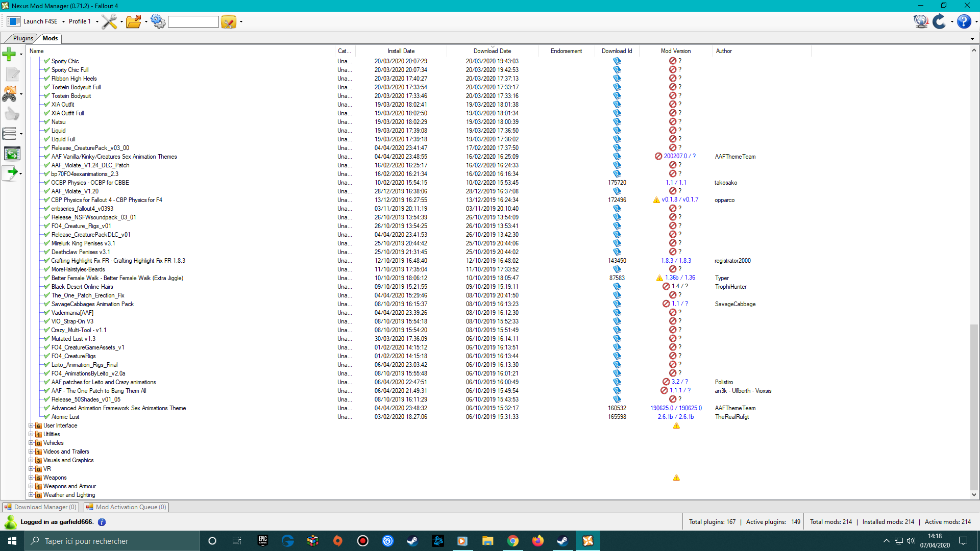Click the warning icon on Weapons row
This screenshot has height=551, width=980.
[676, 478]
